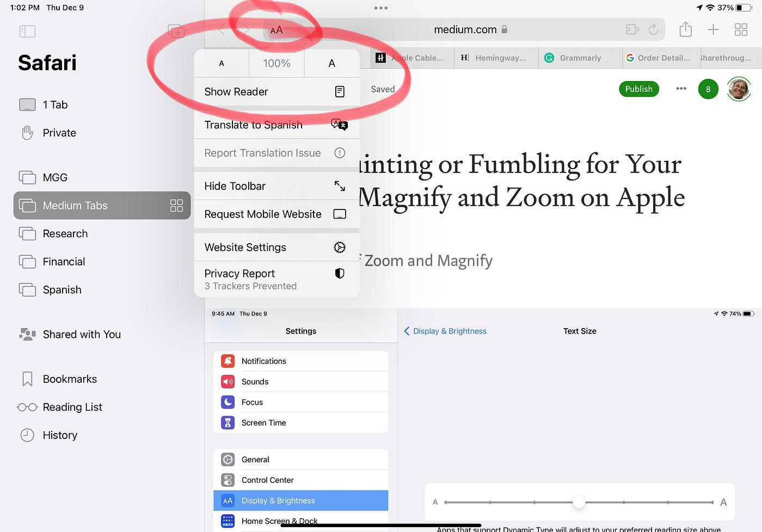The width and height of the screenshot is (762, 532).
Task: Select Show Reader menu item
Action: coord(276,91)
